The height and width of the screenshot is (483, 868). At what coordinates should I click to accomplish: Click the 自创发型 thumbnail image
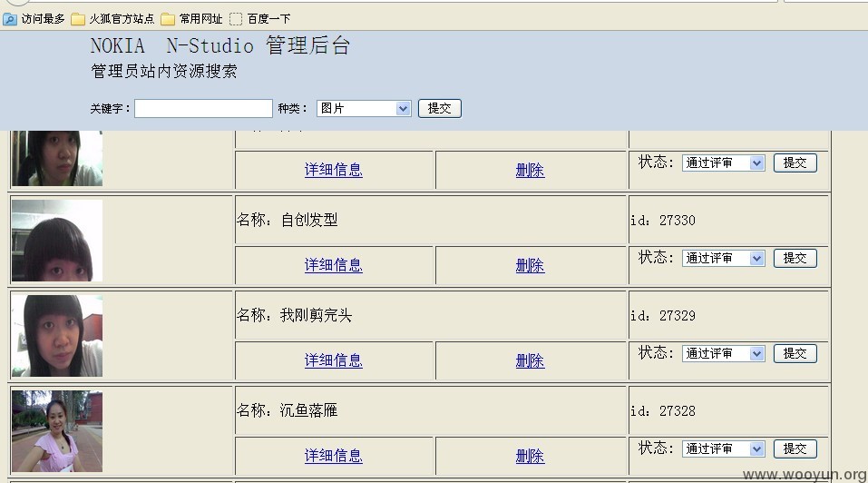point(57,241)
